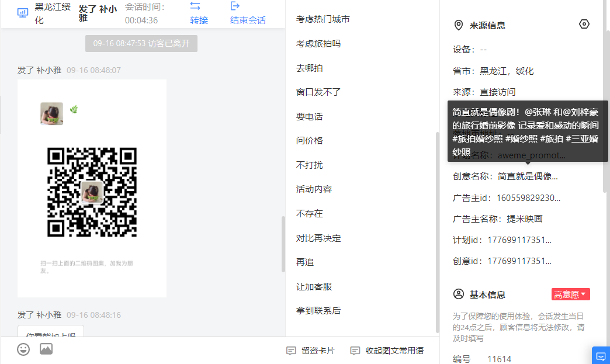Select quick phrase 问价格
This screenshot has width=610, height=364.
(x=309, y=140)
